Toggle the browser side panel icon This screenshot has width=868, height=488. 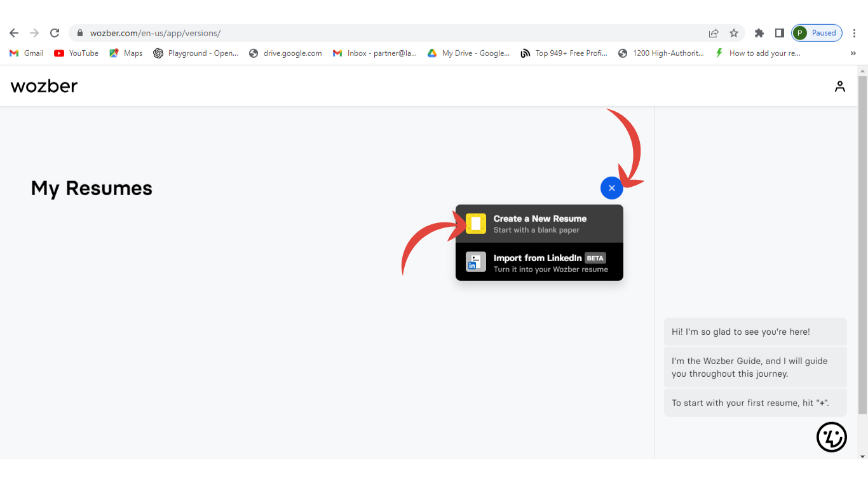[779, 33]
